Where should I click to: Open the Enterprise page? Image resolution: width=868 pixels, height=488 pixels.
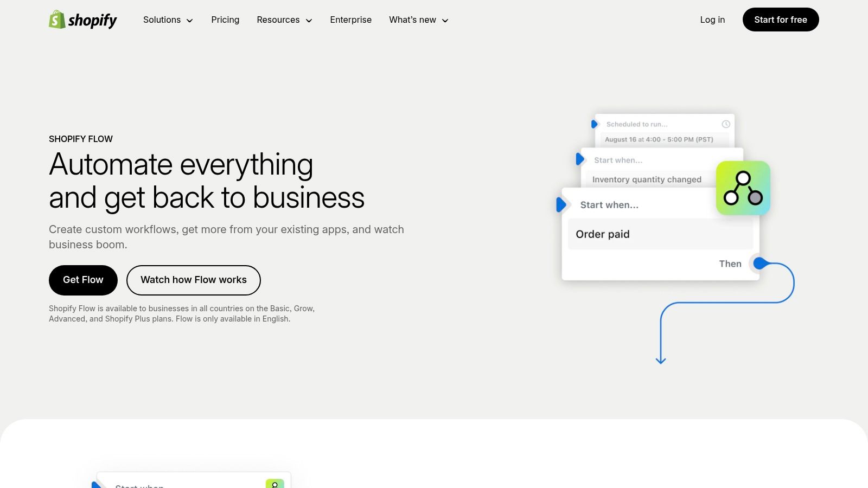[350, 20]
